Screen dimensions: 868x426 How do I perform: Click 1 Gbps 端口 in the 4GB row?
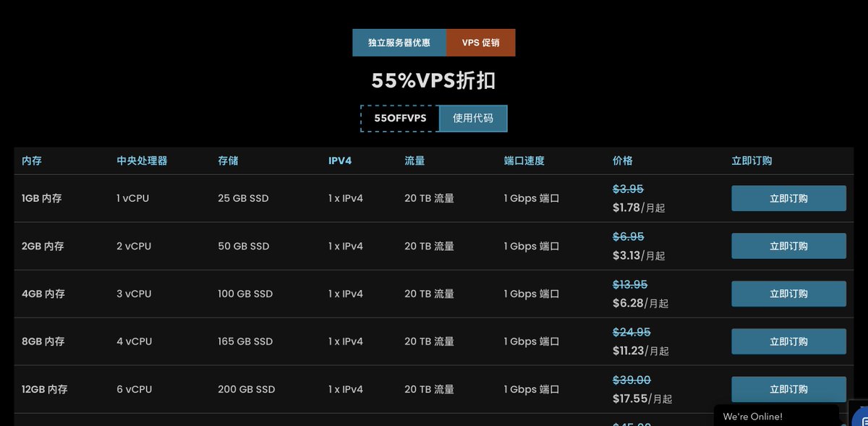coord(532,294)
